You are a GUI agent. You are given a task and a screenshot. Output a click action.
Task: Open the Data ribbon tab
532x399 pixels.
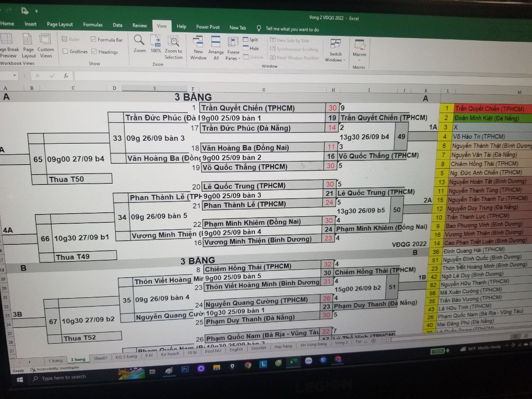118,25
